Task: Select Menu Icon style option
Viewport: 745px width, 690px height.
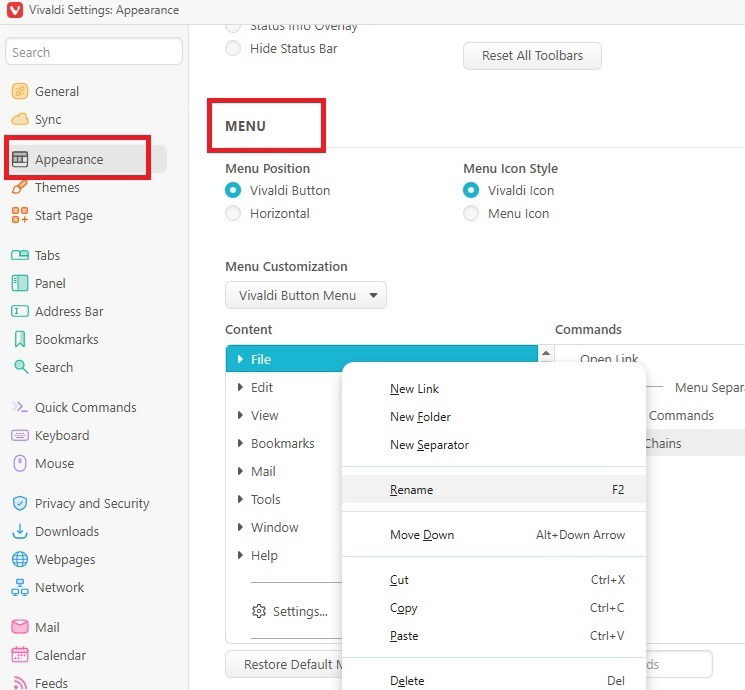Action: [x=471, y=213]
